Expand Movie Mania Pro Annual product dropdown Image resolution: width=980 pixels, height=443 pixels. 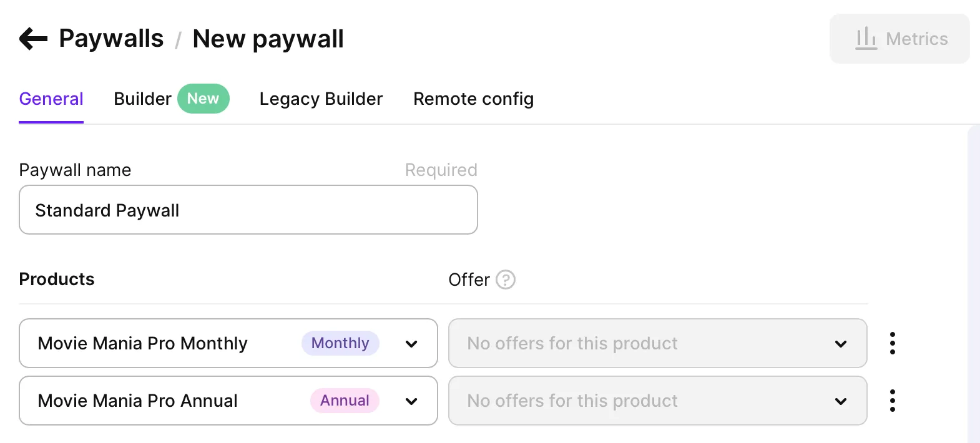point(411,401)
